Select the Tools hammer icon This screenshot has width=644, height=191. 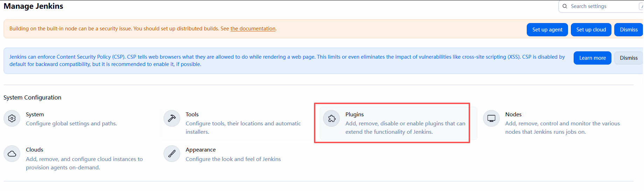[x=171, y=118]
